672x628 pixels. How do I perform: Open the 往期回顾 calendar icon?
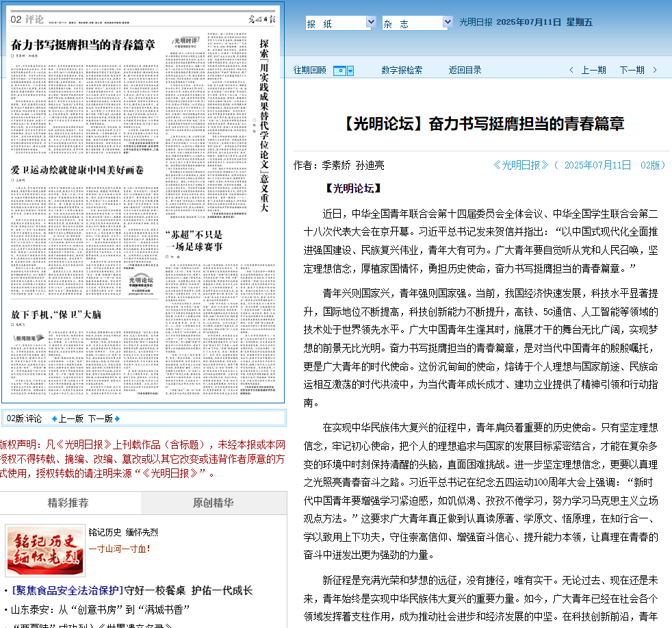tap(339, 71)
